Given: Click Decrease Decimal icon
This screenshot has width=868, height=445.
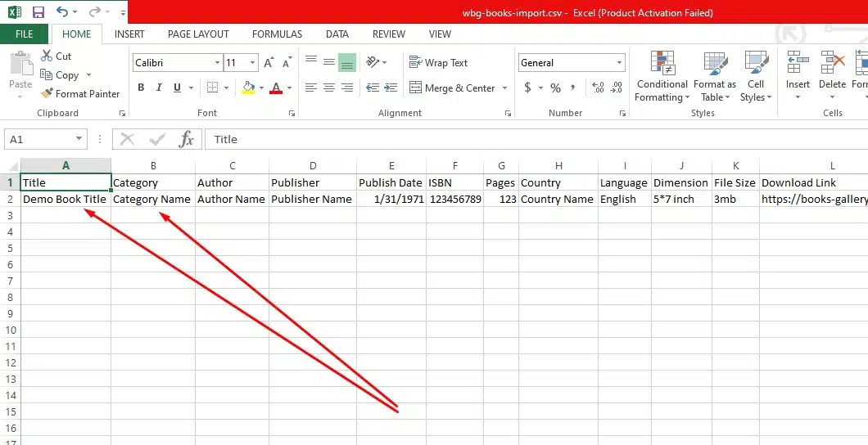Looking at the screenshot, I should (616, 88).
